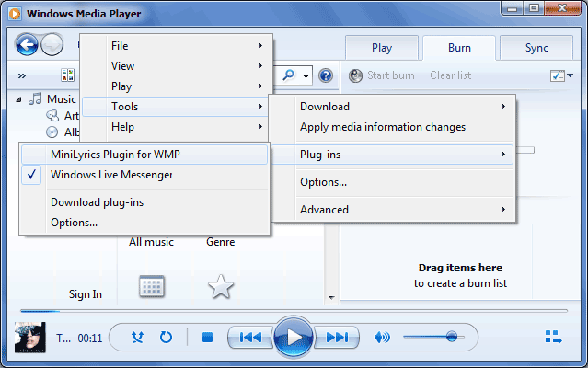Select the Tools menu entry
Image resolution: width=588 pixels, height=368 pixels.
tap(177, 107)
